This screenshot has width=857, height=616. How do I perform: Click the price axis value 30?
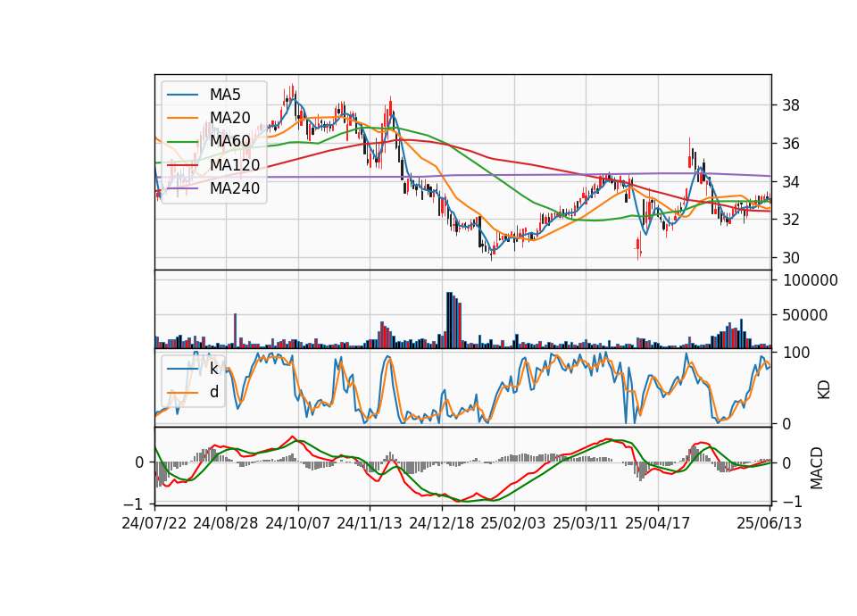[791, 257]
